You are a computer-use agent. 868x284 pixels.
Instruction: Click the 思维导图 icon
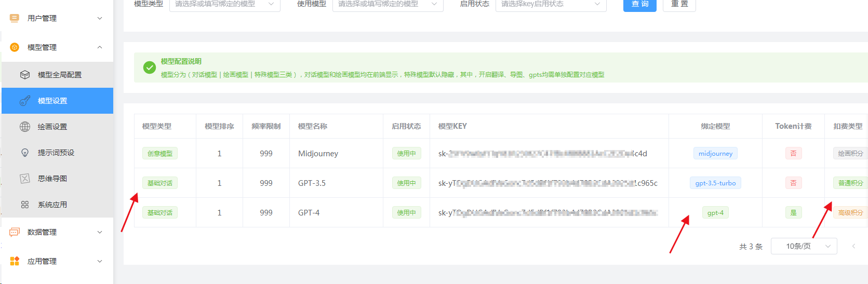tap(25, 179)
